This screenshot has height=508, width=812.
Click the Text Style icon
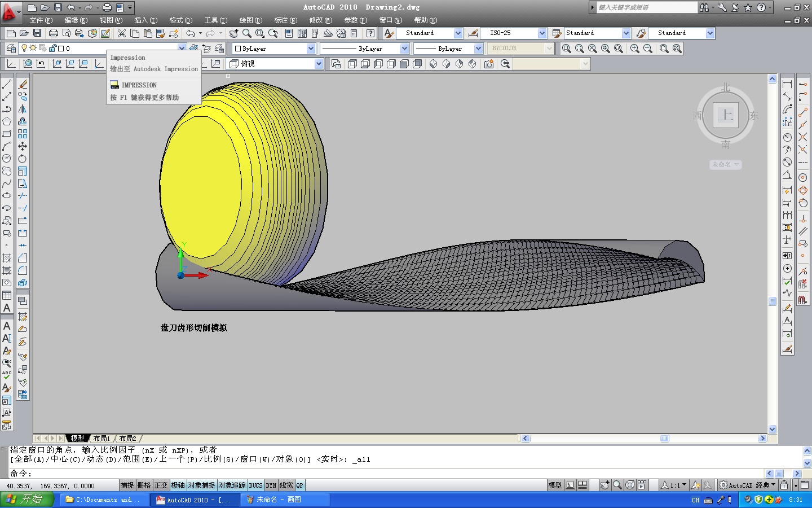(x=389, y=33)
